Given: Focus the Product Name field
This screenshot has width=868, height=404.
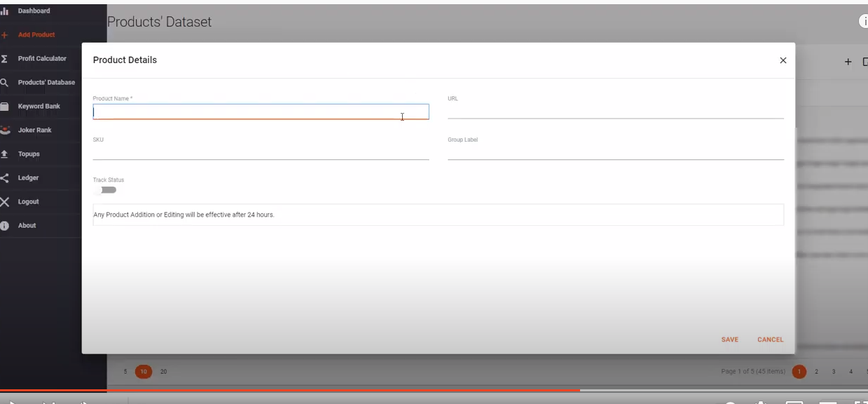Looking at the screenshot, I should [261, 112].
